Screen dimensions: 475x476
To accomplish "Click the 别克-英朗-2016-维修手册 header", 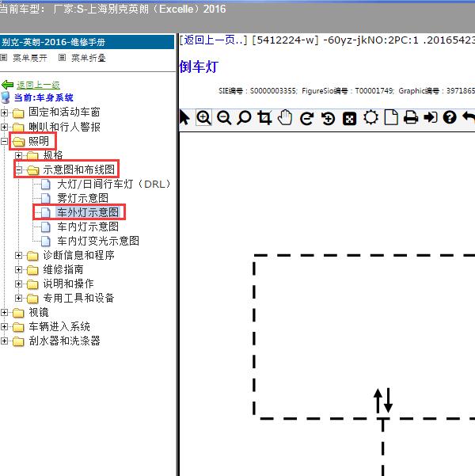I will (87, 42).
